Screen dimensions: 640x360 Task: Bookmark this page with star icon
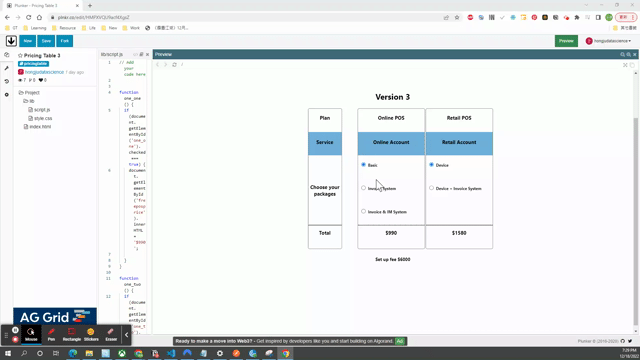click(x=457, y=18)
